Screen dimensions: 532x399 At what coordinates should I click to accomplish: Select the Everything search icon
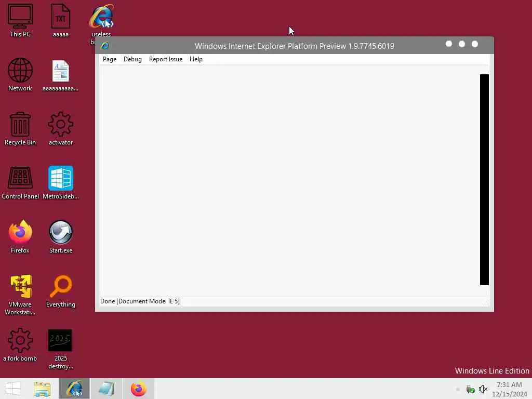pyautogui.click(x=61, y=291)
